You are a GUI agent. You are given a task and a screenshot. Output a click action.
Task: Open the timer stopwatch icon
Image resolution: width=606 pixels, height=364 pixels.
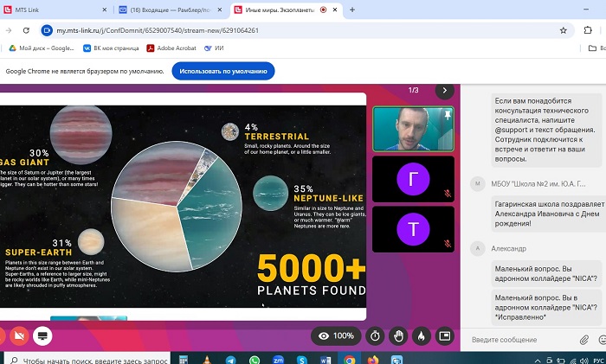click(x=375, y=335)
